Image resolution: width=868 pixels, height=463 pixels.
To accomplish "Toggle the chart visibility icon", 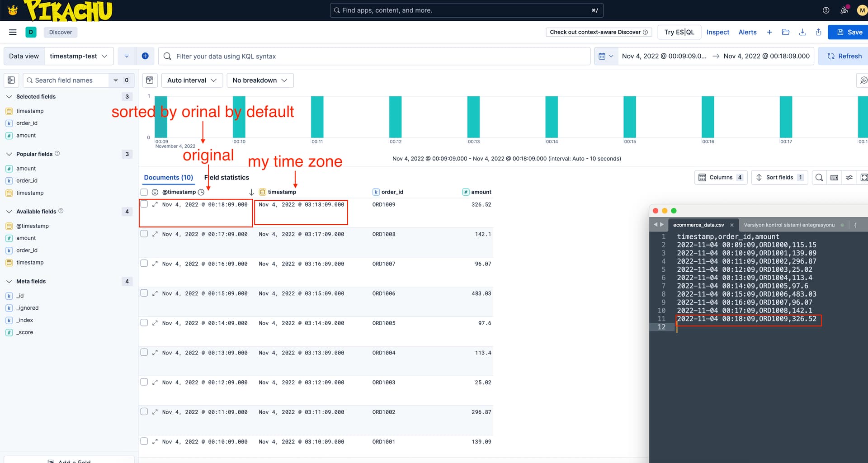I will pyautogui.click(x=150, y=80).
